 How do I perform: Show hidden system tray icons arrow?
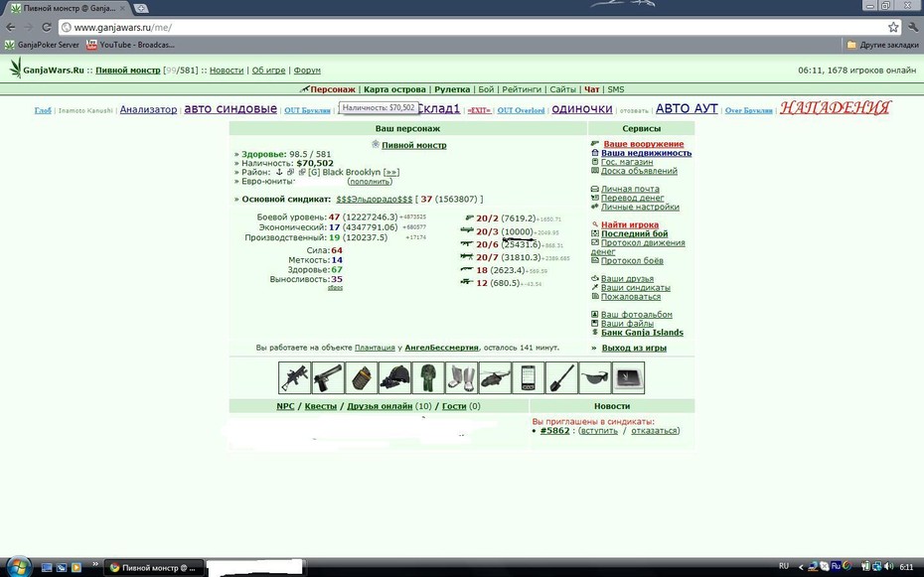pos(801,567)
